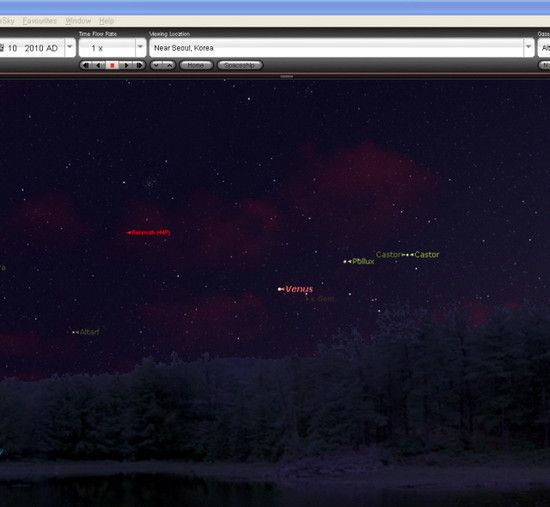Viewport: 550px width, 507px height.
Task: Open the Favourites menu
Action: pos(39,21)
